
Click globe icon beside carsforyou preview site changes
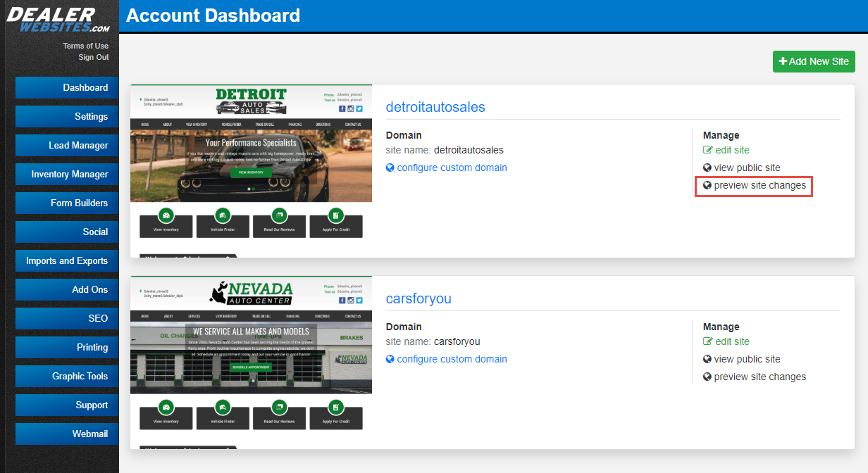707,377
